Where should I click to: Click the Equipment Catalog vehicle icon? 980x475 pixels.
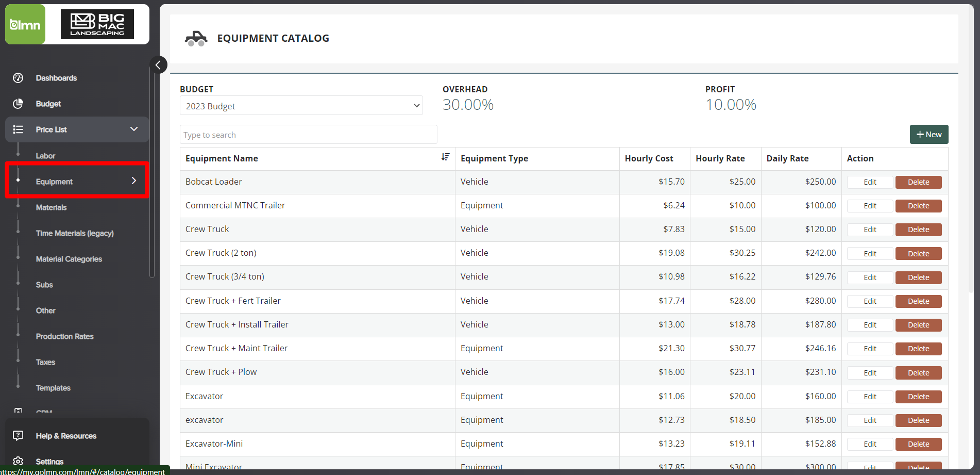click(x=196, y=39)
